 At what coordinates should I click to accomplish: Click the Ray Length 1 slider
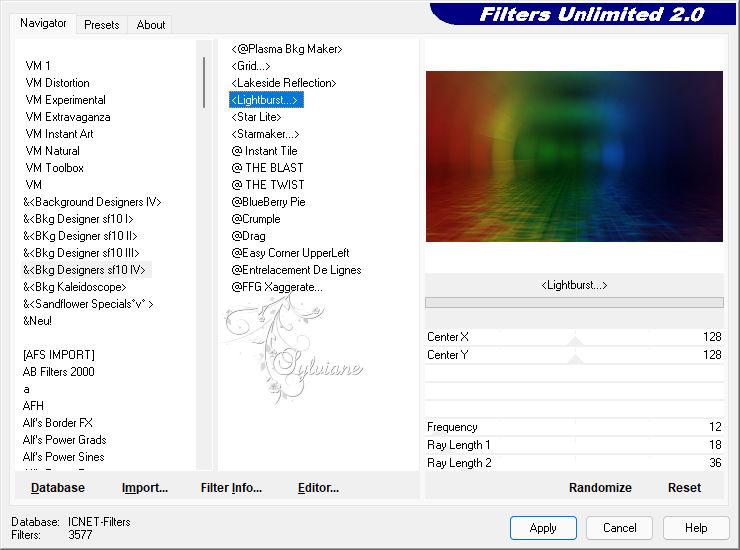[574, 445]
